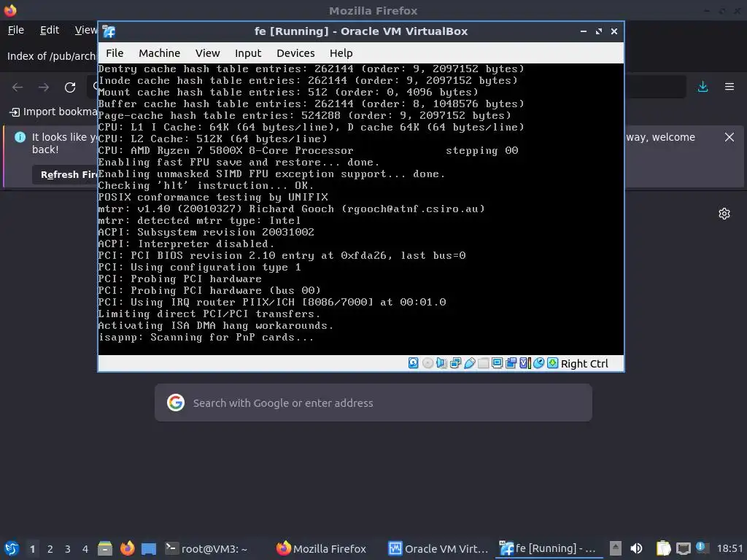
Task: Click the VirtualBox window title bar icon
Action: click(x=109, y=31)
